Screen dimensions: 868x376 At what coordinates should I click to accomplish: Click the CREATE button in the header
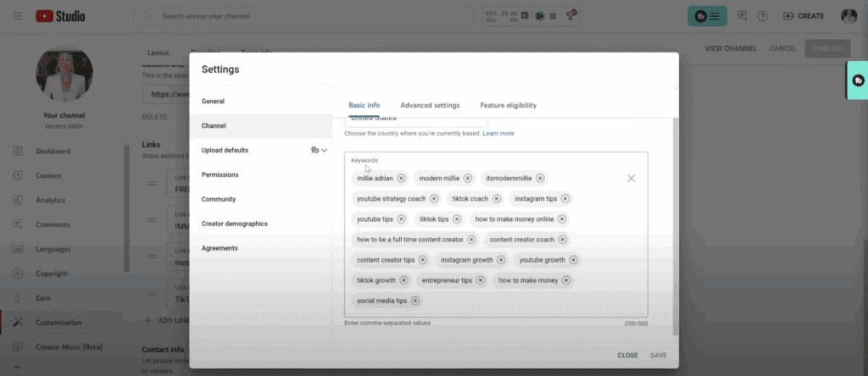[804, 16]
